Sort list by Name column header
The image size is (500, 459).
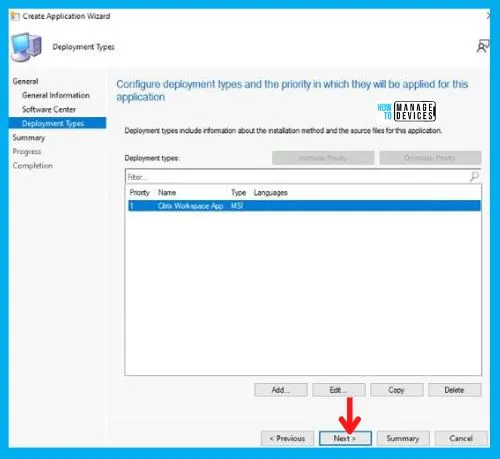coord(167,192)
